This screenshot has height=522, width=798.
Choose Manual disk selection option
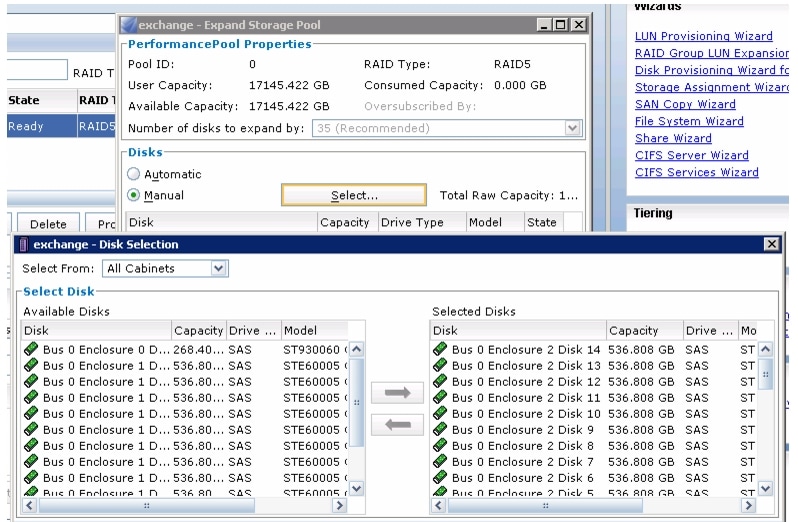133,195
